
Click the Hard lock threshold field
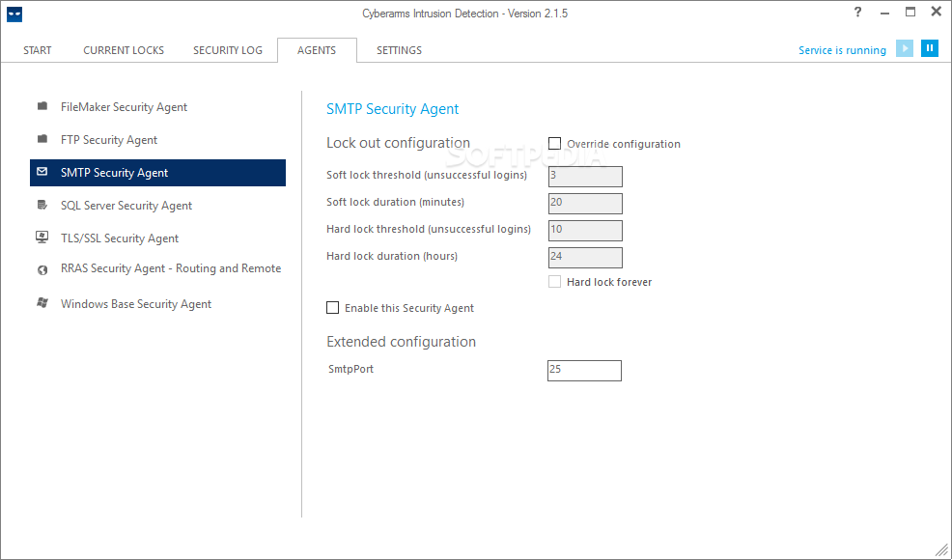click(585, 230)
